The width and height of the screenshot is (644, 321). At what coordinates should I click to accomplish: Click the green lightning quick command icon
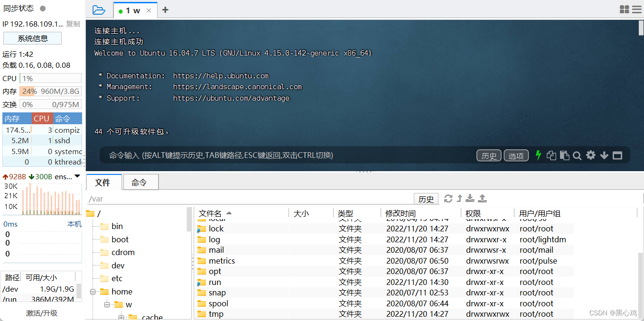(538, 155)
